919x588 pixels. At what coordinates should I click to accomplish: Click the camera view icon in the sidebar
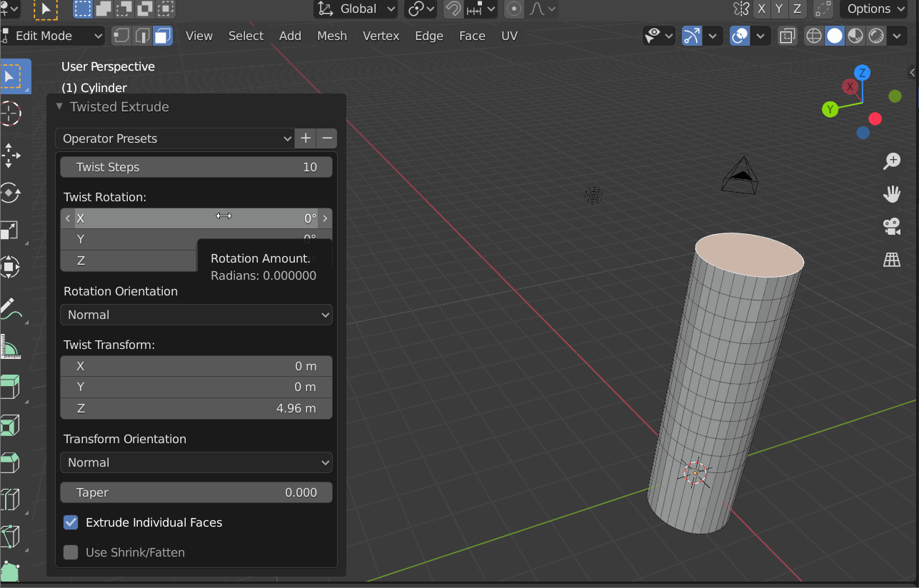click(x=891, y=226)
